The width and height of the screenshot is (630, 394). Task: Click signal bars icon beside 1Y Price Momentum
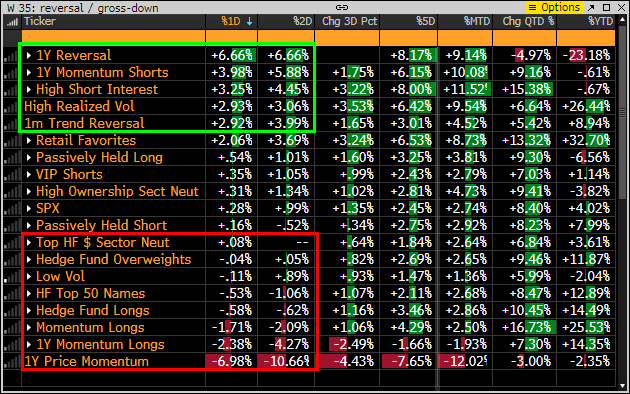click(12, 361)
